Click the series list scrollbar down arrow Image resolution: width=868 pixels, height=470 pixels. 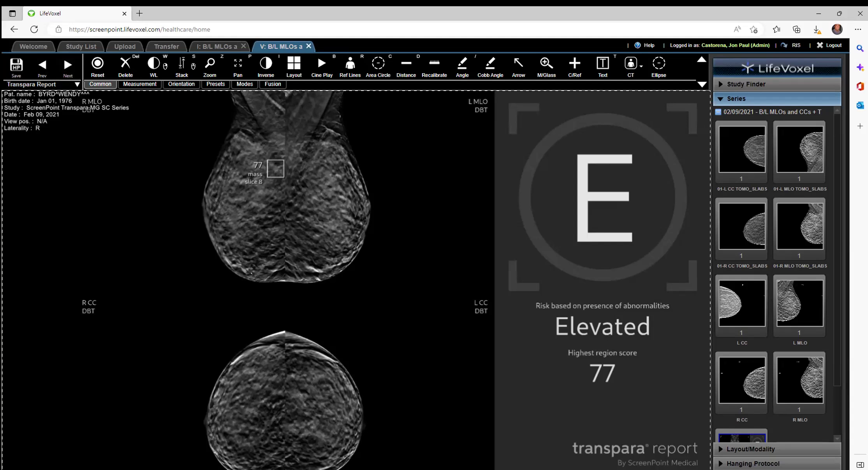837,438
